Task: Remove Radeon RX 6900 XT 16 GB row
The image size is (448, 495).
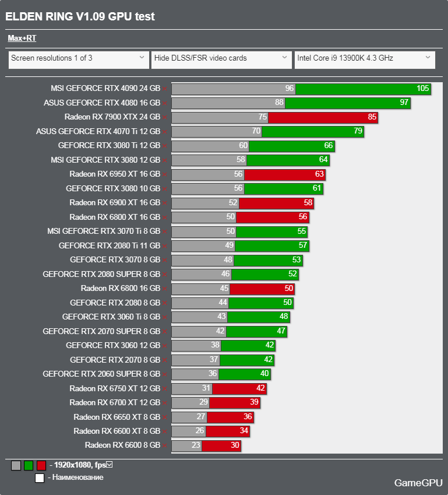Action: (165, 203)
